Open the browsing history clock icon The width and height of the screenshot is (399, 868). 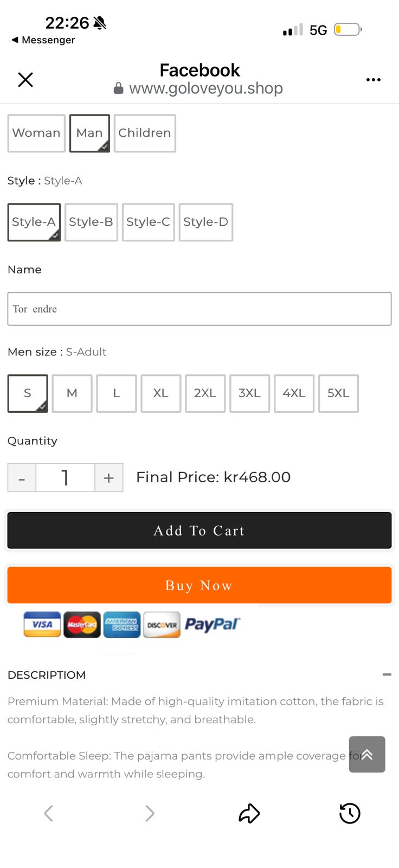click(350, 813)
